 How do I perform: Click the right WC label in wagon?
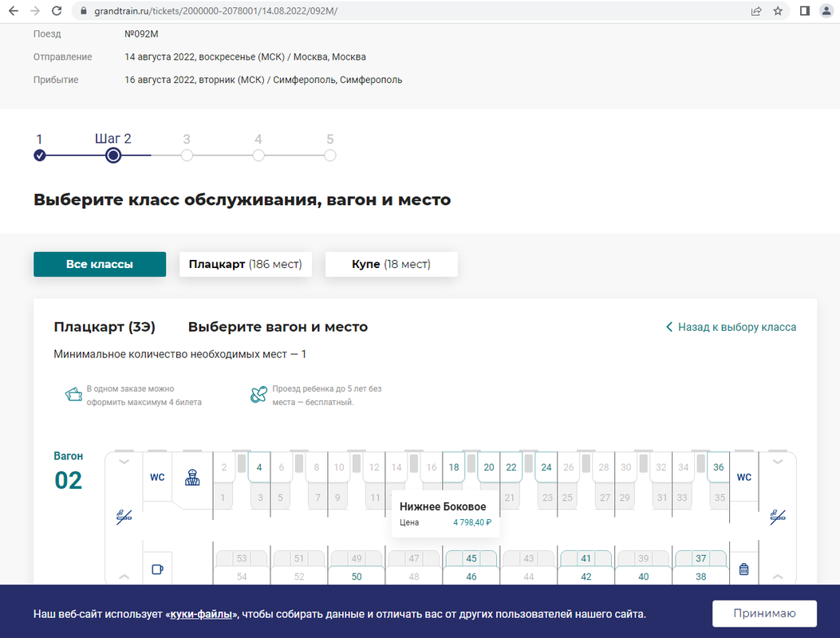744,477
